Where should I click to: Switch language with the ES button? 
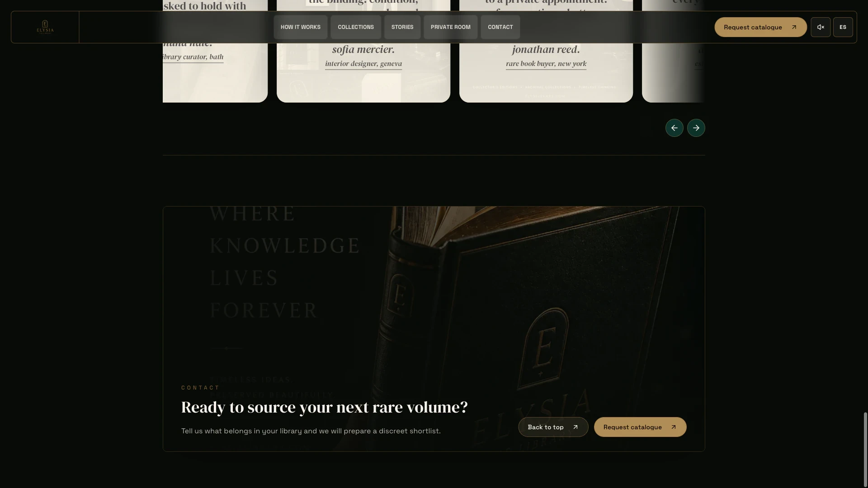[x=843, y=27]
